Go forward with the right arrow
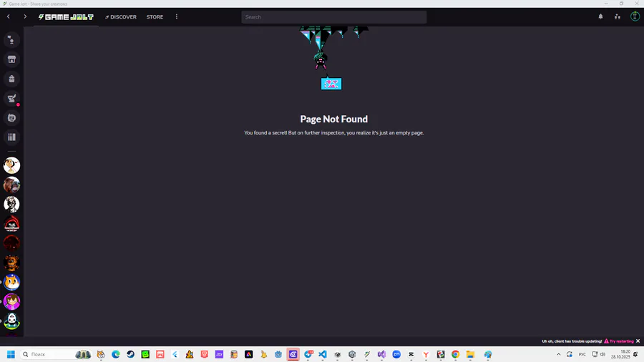The height and width of the screenshot is (362, 644). [25, 16]
